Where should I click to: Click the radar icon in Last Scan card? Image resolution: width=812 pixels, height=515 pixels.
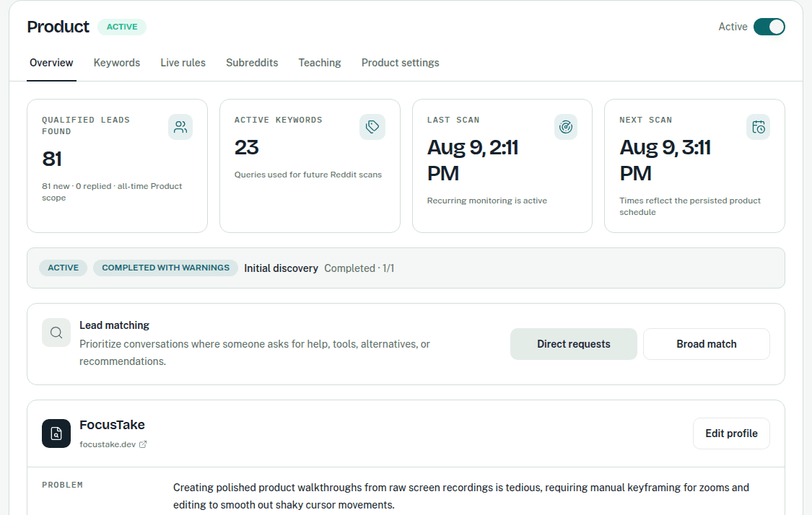pos(565,127)
